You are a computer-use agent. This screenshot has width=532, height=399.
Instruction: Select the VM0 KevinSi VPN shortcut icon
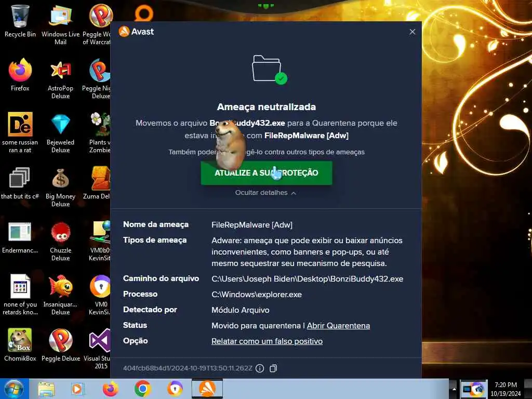click(100, 295)
